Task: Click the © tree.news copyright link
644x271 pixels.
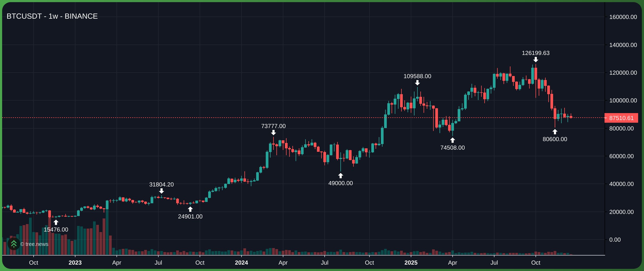Action: (34, 244)
